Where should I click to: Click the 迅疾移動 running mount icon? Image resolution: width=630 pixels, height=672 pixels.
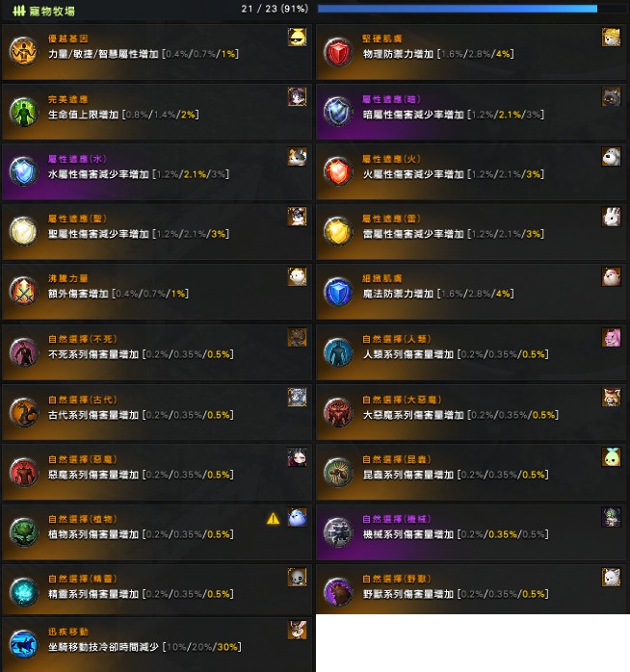(23, 644)
